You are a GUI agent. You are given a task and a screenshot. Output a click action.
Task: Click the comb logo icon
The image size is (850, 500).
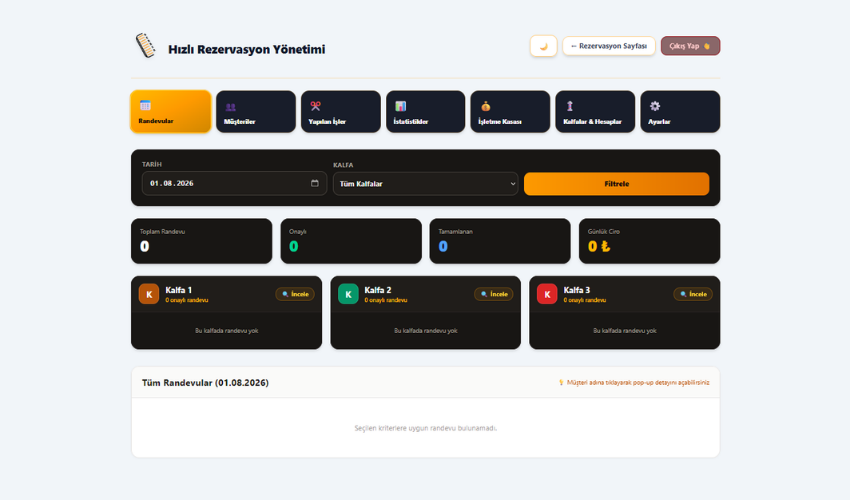[x=145, y=46]
